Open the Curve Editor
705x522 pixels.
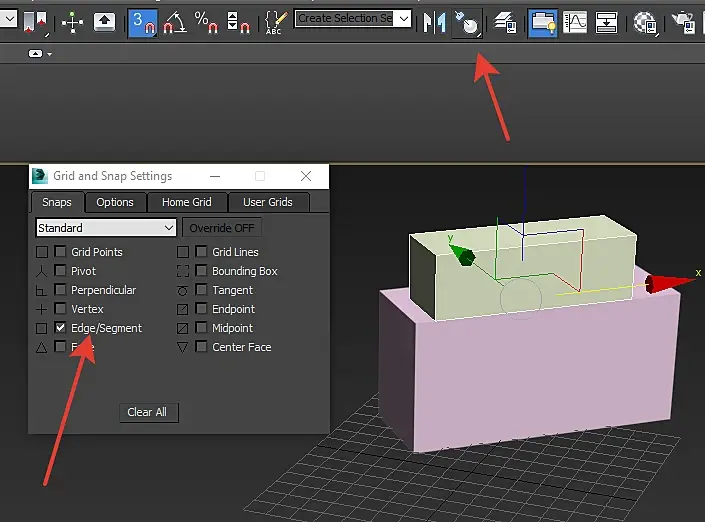(x=575, y=22)
